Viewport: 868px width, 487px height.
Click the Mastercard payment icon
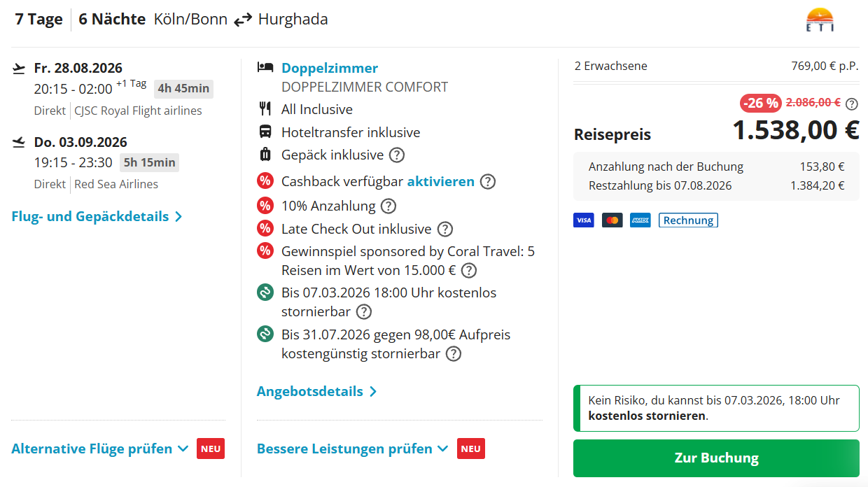(x=612, y=220)
